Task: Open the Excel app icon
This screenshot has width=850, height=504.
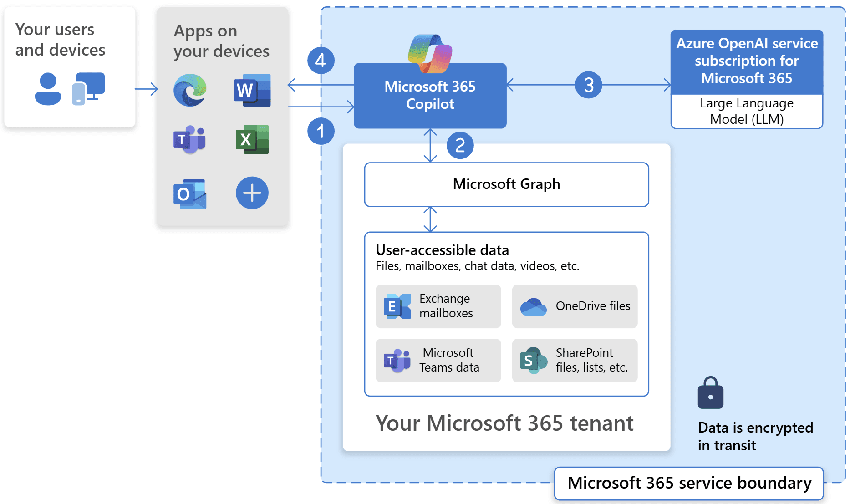Action: [x=252, y=139]
